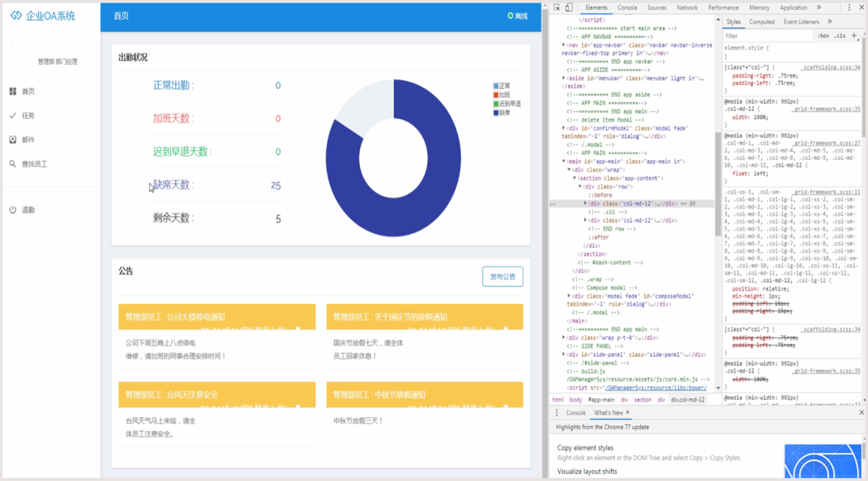868x481 pixels.
Task: Open the 邮件 mail icon in sidebar
Action: pyautogui.click(x=13, y=140)
